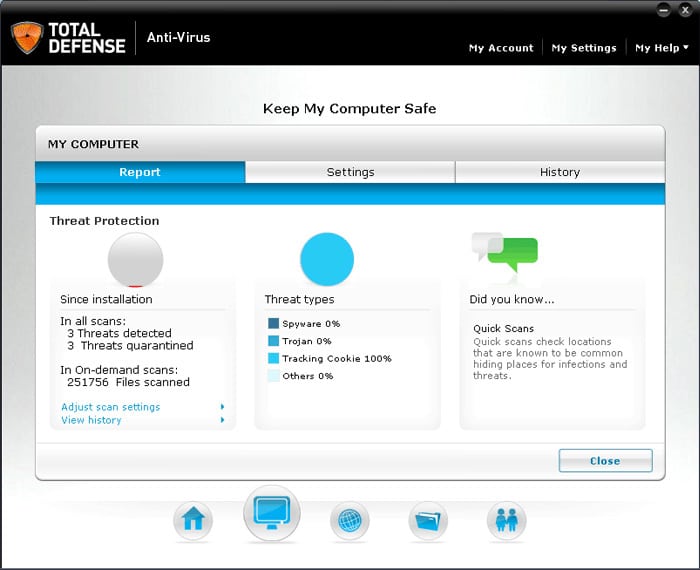Screen dimensions: 700x570
Task: Switch to the Report tab
Action: point(140,172)
